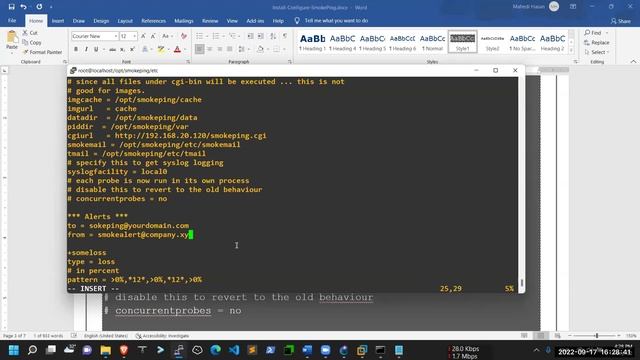
Task: Click the Copy command
Action: point(32,42)
